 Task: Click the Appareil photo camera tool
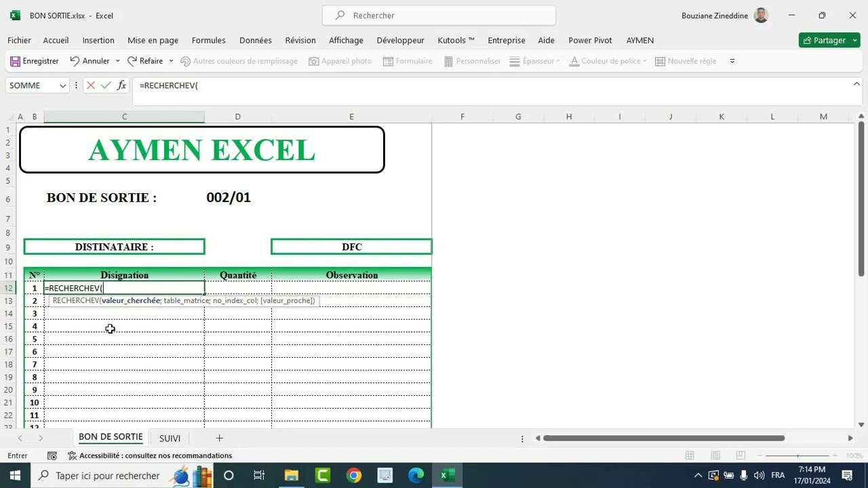click(340, 61)
